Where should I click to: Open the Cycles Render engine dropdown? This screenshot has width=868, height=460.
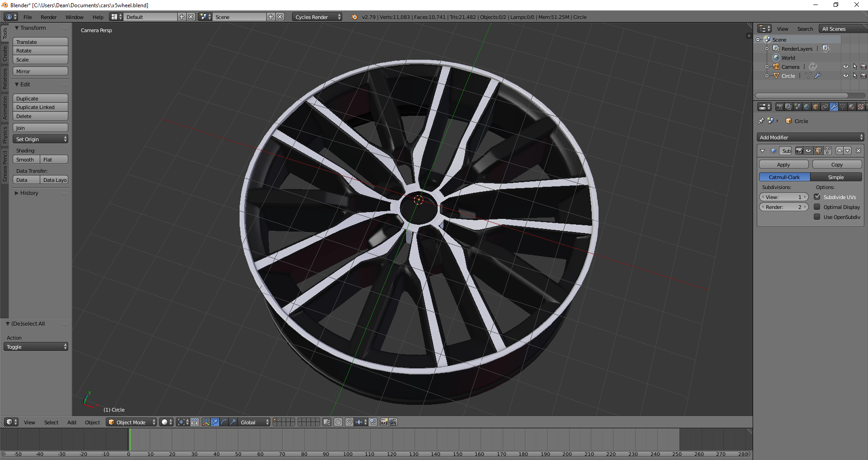317,17
